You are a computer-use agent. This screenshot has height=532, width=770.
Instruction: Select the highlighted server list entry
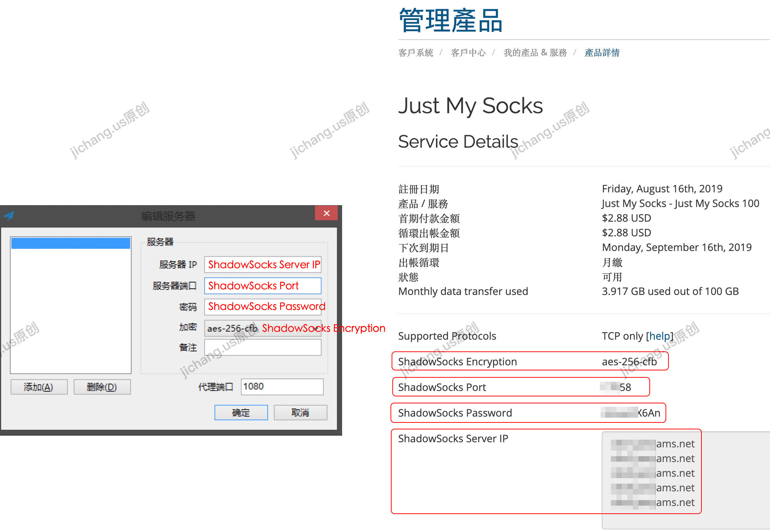coord(71,243)
